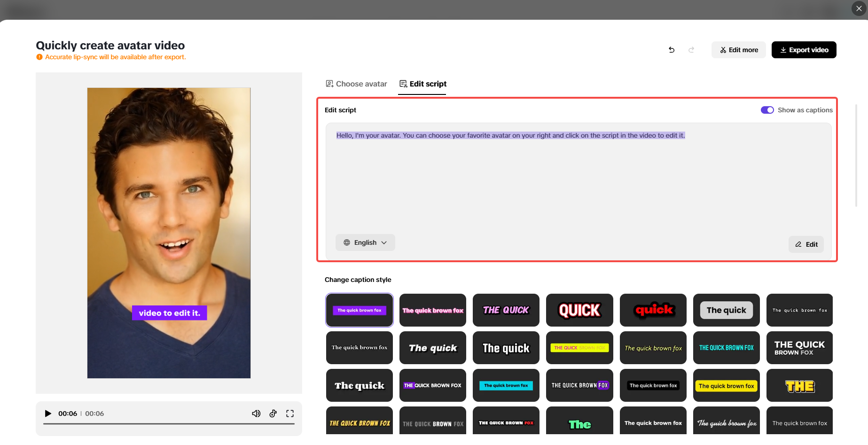Choose the pink outlined caption style
Screen dimensions: 868x445
[x=433, y=310]
